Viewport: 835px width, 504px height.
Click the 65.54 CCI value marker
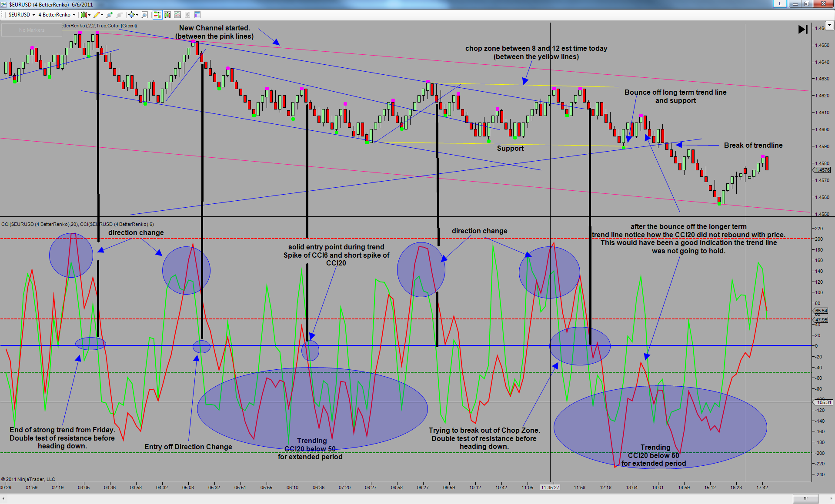821,311
